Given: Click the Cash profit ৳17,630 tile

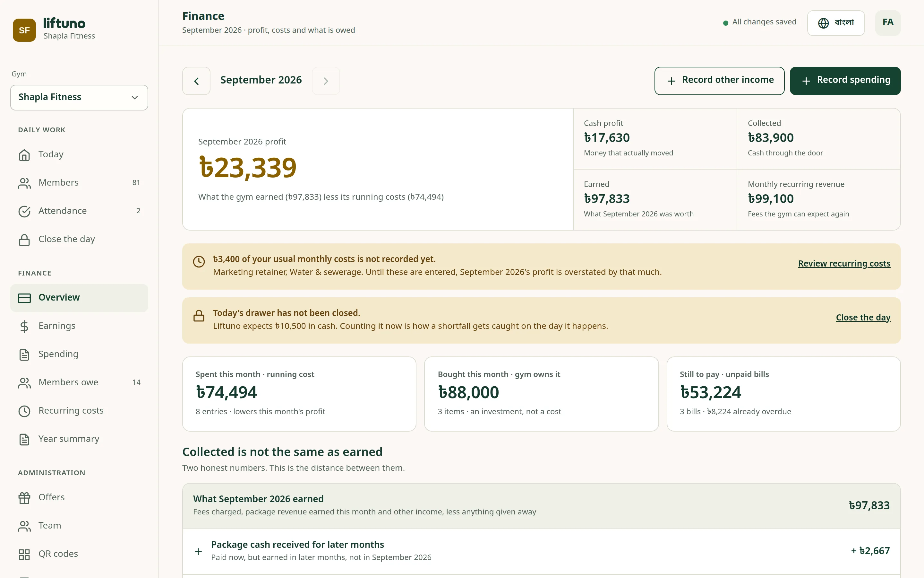Looking at the screenshot, I should click(x=655, y=139).
